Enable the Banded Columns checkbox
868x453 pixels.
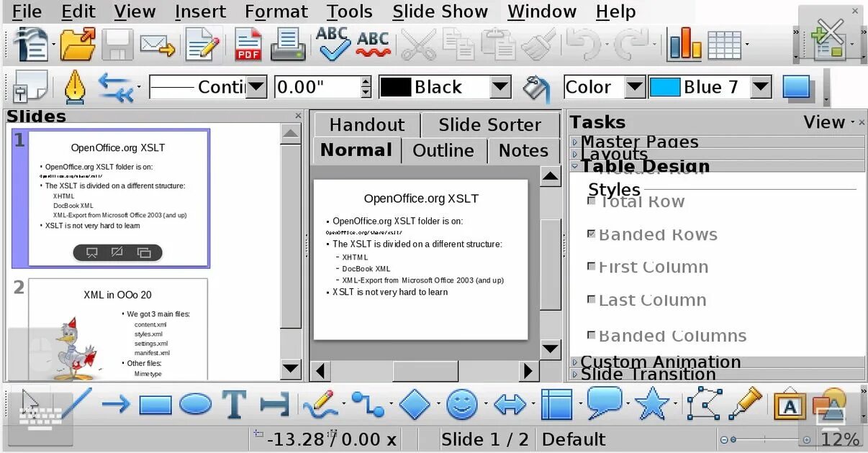click(592, 335)
